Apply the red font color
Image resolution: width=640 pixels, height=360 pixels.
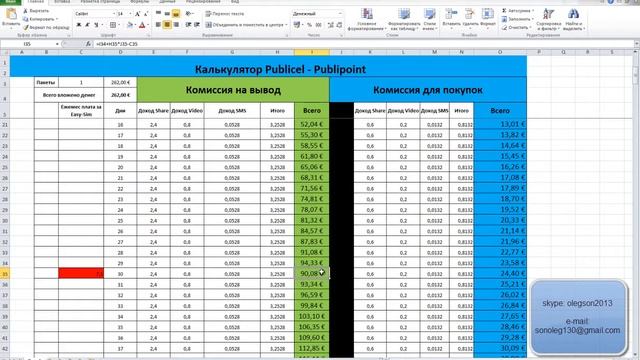[x=142, y=25]
